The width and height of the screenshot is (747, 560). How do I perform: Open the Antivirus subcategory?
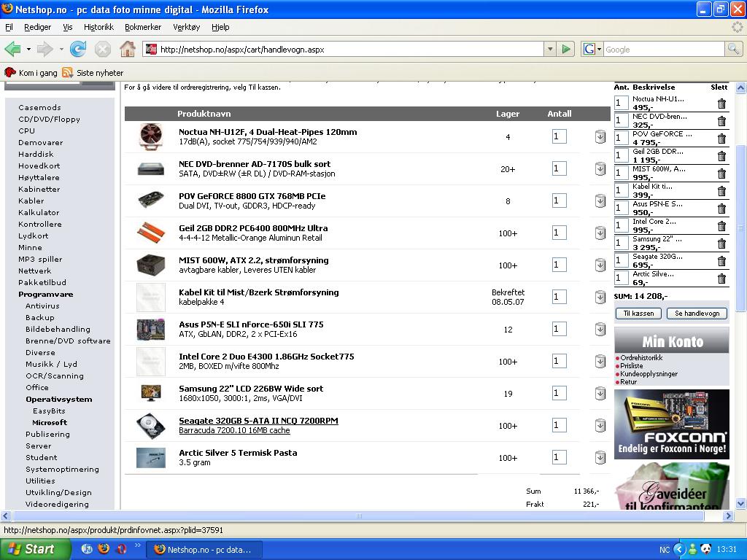pyautogui.click(x=42, y=306)
